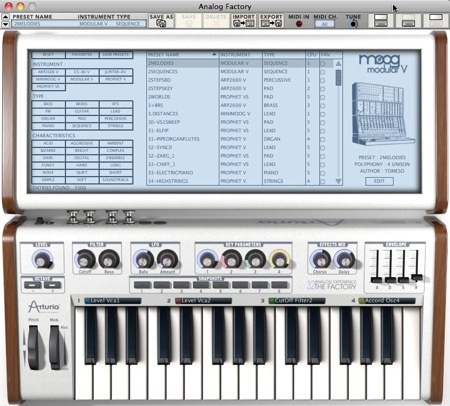The image size is (450, 406).
Task: Select Snapshot button 4
Action: (x=201, y=285)
